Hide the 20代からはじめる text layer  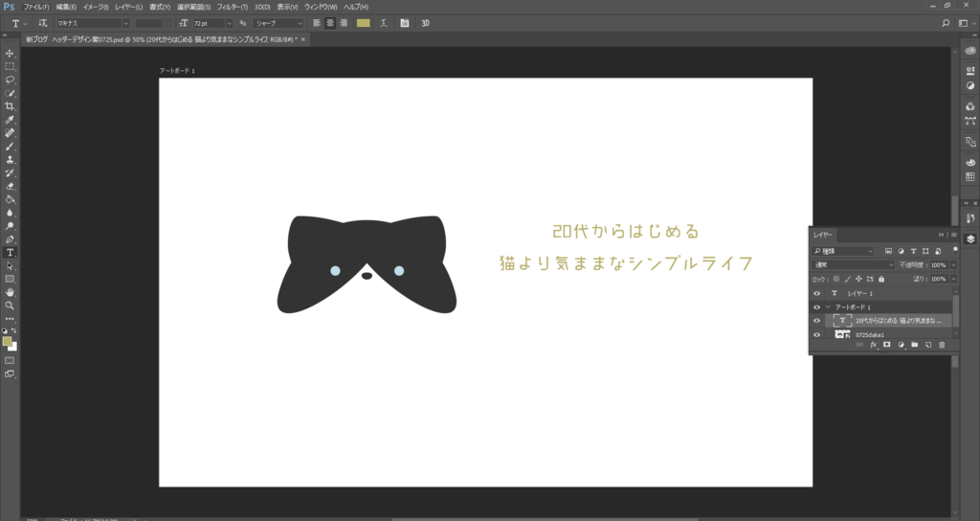(x=817, y=321)
